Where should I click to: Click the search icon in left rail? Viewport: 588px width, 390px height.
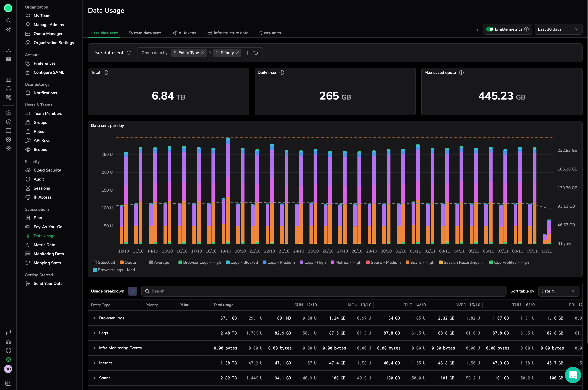pyautogui.click(x=9, y=20)
